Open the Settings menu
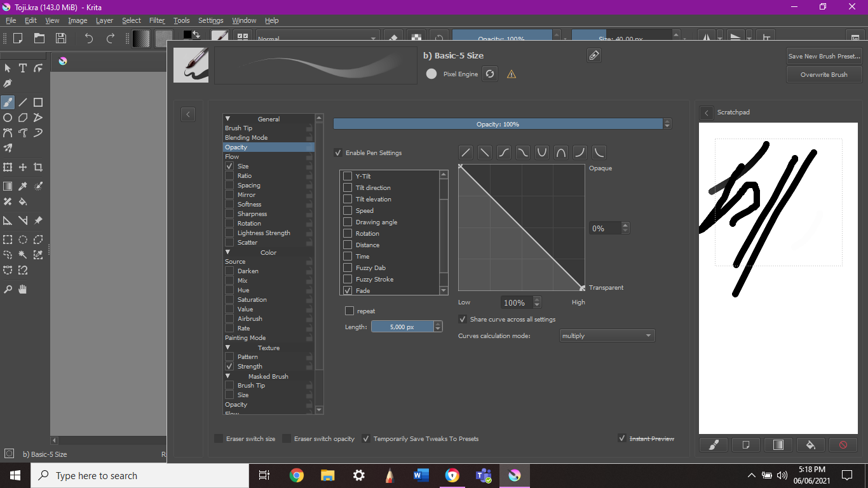Viewport: 868px width, 488px height. pyautogui.click(x=210, y=20)
